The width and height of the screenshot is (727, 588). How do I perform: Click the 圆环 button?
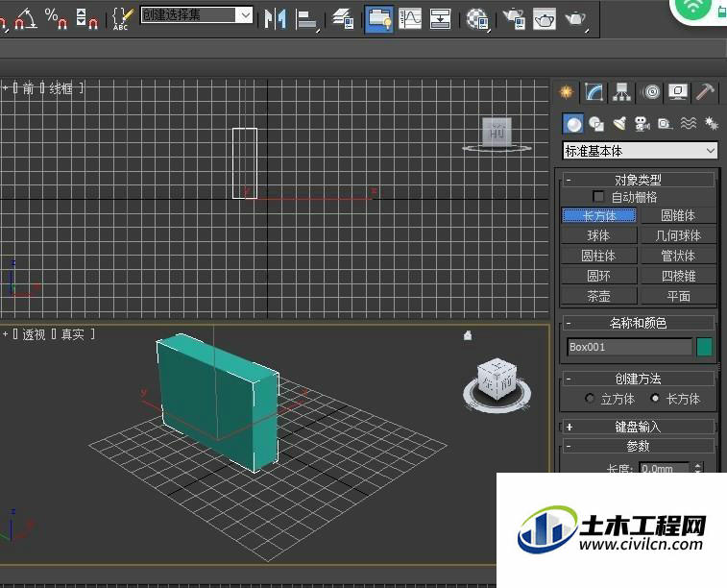tap(599, 276)
